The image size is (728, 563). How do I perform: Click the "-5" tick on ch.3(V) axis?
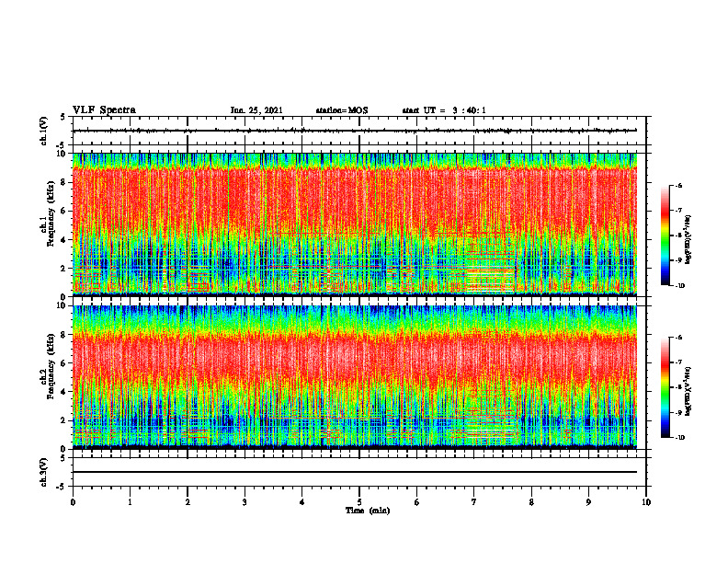(63, 487)
